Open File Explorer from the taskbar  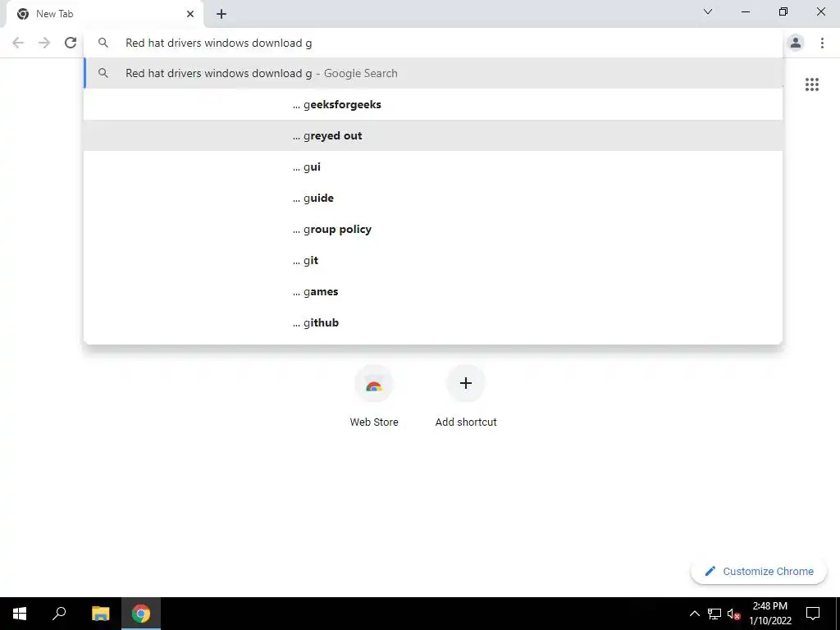[100, 614]
